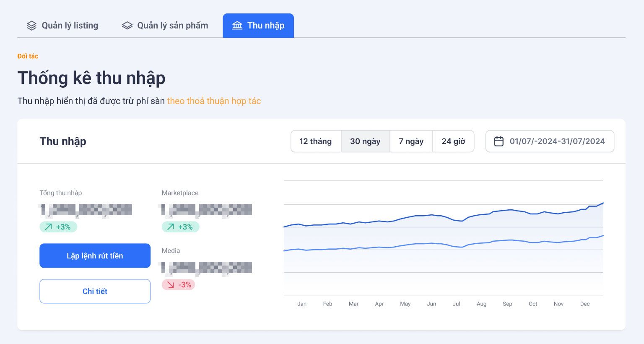Click the Dec label on chart axis
Viewport: 644px width, 344px height.
click(585, 304)
